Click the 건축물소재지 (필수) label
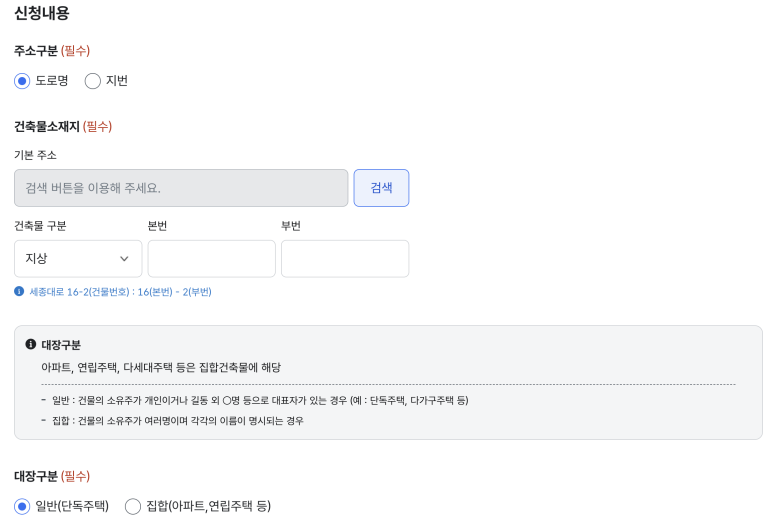Viewport: 773px width, 530px height. 63,127
